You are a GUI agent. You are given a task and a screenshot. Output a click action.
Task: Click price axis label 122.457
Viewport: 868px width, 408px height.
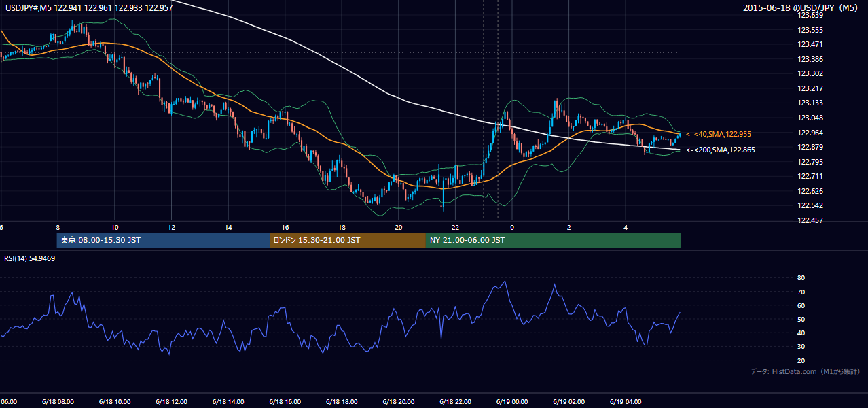pos(812,220)
